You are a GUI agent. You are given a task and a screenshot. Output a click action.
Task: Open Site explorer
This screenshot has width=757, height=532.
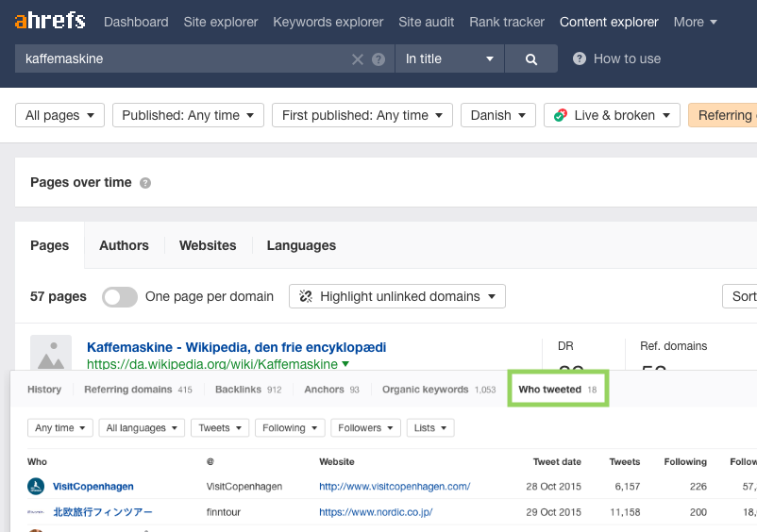click(x=221, y=23)
